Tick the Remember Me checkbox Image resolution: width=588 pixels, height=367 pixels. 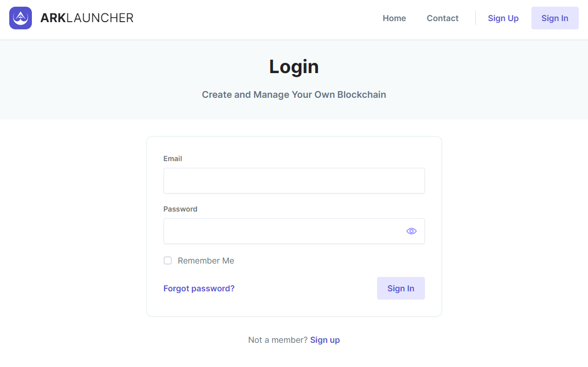168,260
